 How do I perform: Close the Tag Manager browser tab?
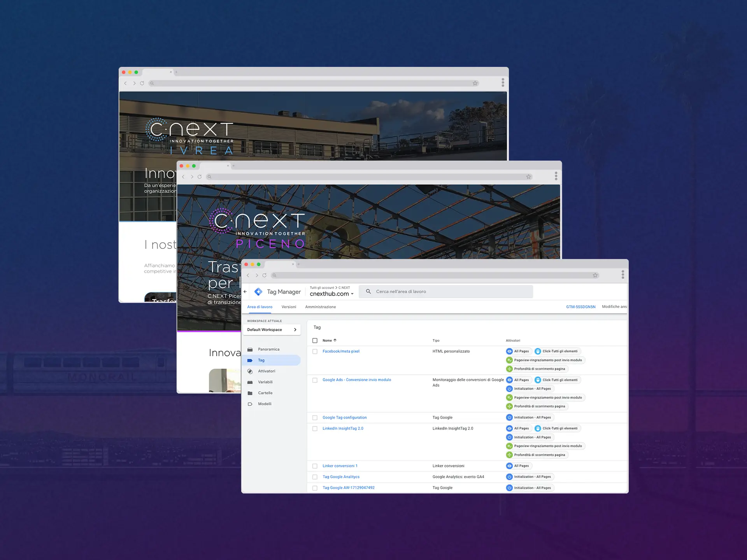click(293, 264)
